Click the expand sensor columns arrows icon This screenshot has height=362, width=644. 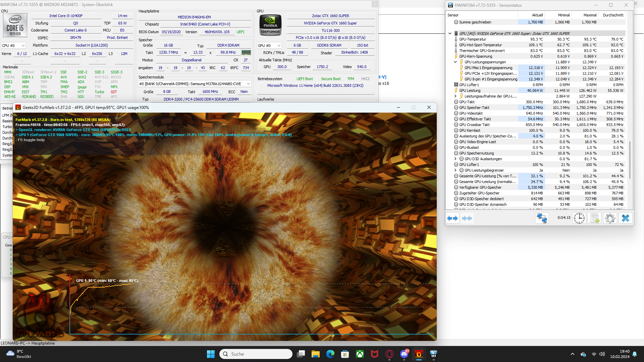point(452,218)
